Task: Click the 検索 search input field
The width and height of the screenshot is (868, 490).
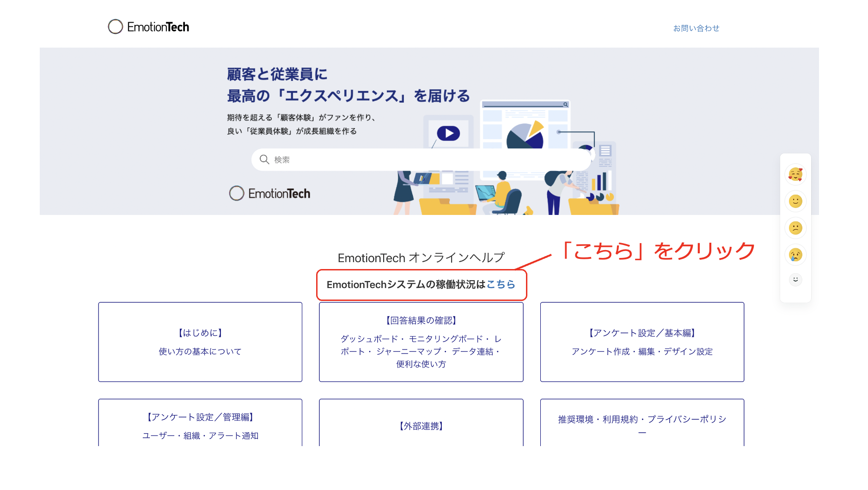Action: click(x=421, y=159)
